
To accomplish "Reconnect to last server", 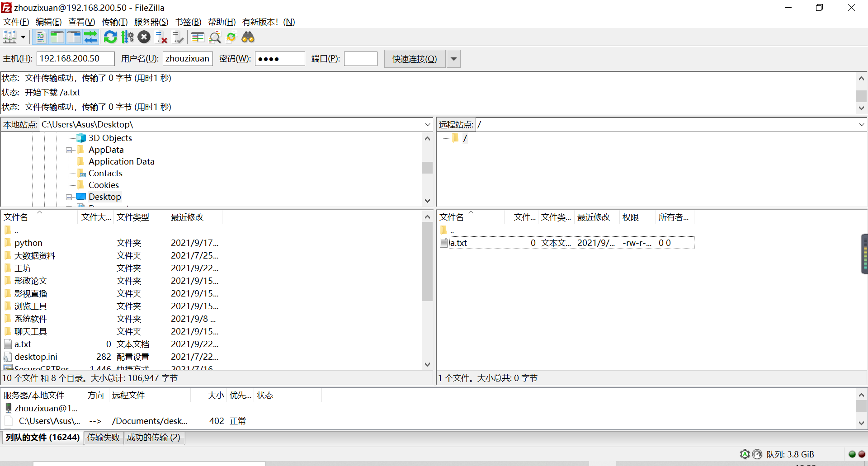I will click(178, 37).
